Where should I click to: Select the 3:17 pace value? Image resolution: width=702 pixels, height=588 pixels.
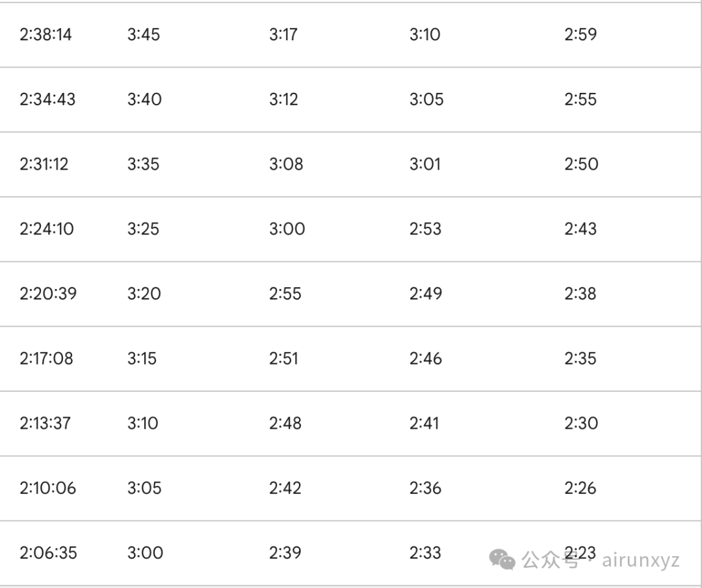coord(283,34)
